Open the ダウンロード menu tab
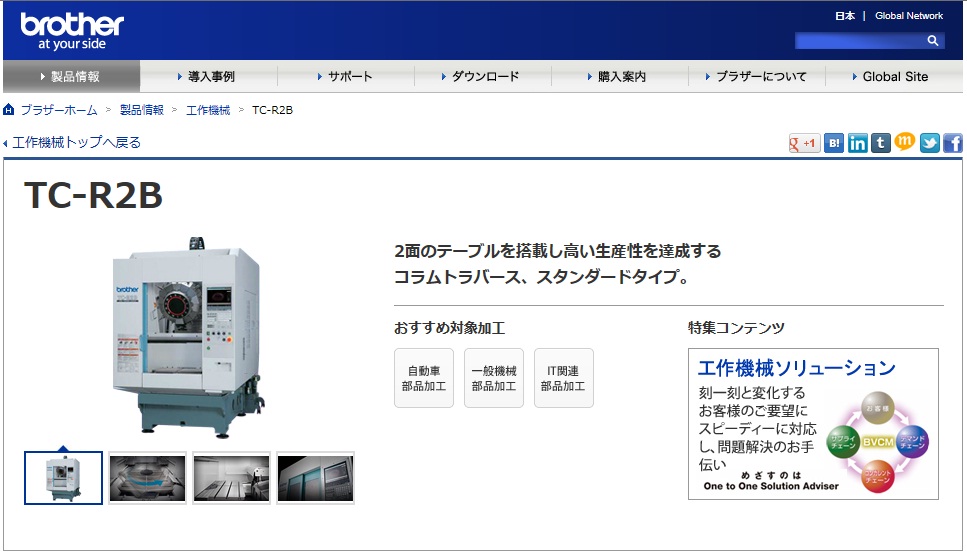967x553 pixels. click(x=482, y=76)
